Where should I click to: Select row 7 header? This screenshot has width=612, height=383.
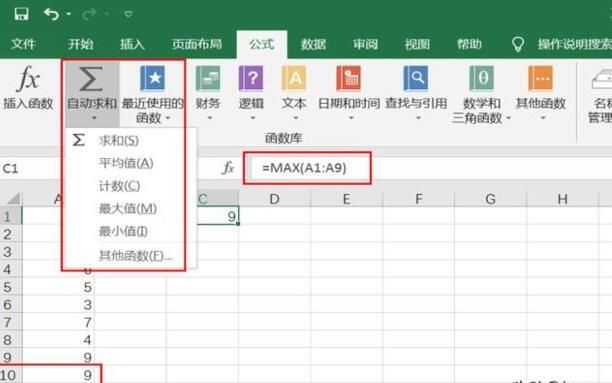tap(11, 322)
